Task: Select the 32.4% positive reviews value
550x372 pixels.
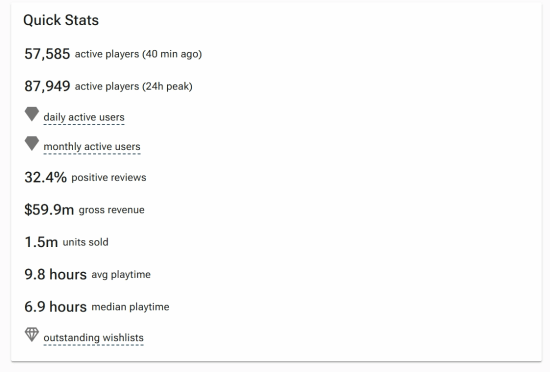Action: [x=45, y=177]
